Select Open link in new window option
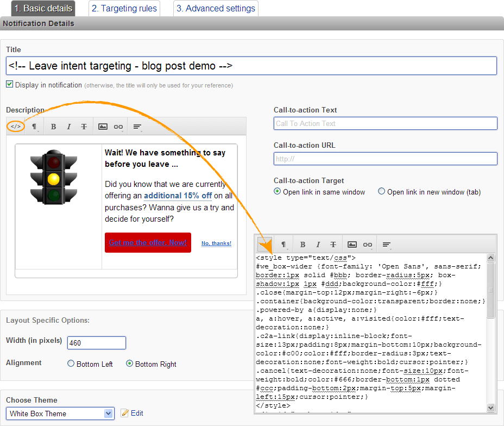Image resolution: width=504 pixels, height=426 pixels. point(382,192)
